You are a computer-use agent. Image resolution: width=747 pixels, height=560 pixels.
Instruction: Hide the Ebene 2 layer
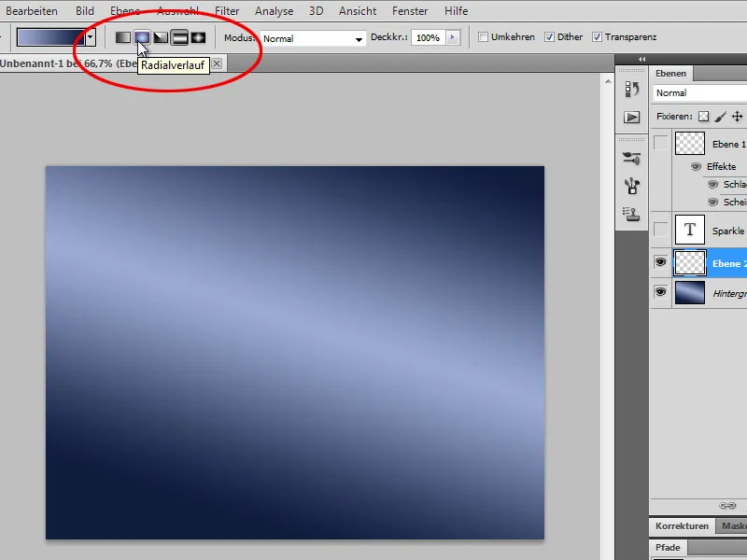[x=661, y=262]
